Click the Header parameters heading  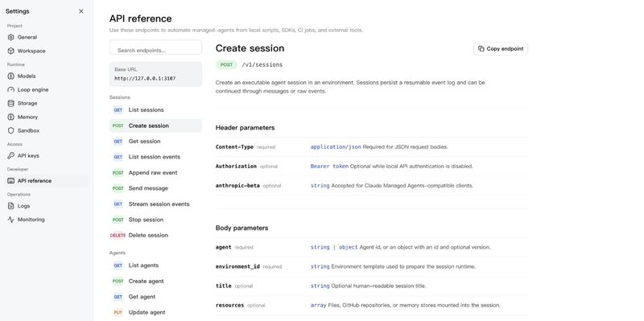246,128
